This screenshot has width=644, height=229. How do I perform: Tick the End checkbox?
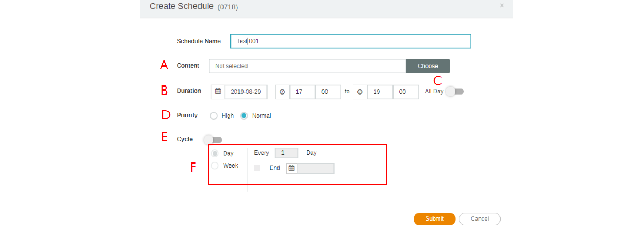257,168
